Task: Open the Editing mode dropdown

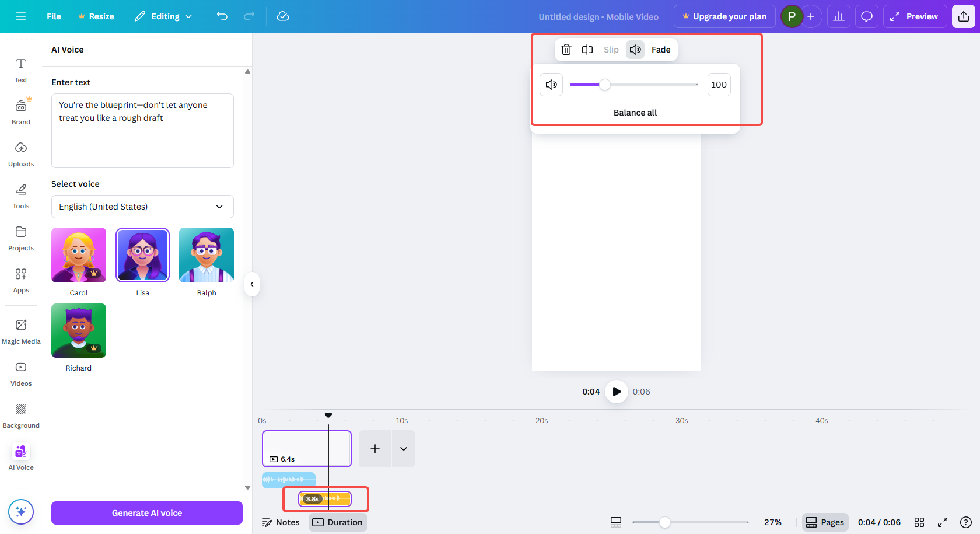Action: 163,16
